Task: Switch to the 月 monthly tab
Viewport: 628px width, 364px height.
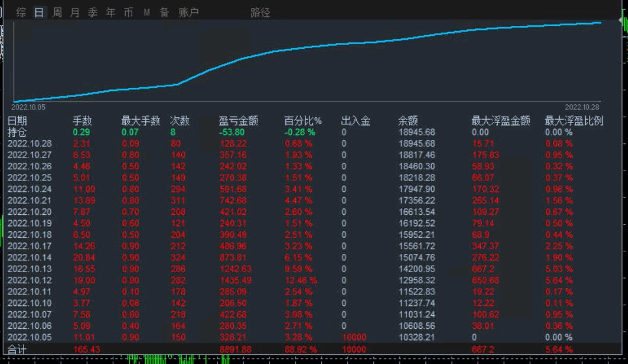Action: pyautogui.click(x=75, y=12)
